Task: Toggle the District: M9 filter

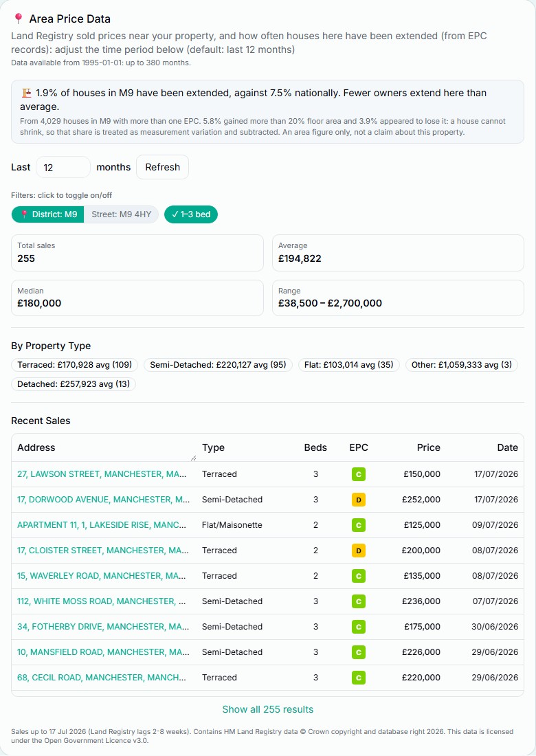Action: [x=47, y=214]
